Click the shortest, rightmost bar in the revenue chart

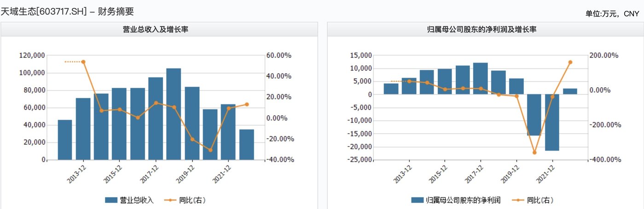(246, 145)
